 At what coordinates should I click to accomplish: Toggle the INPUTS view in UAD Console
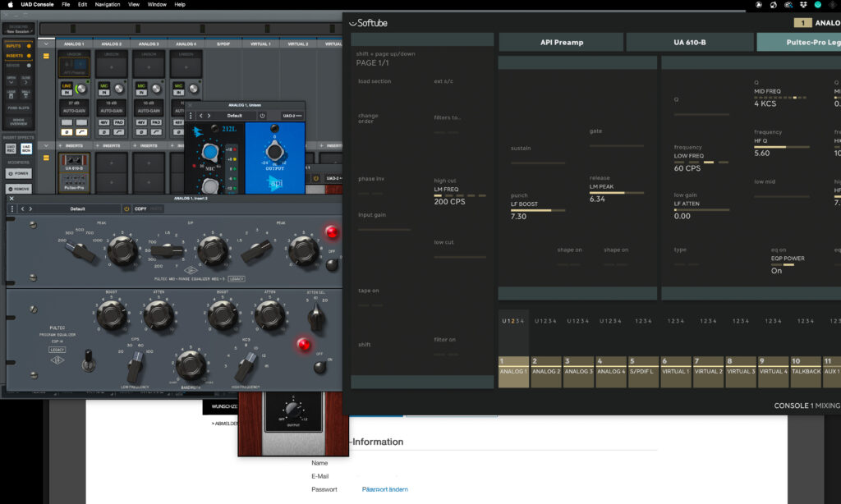point(18,46)
